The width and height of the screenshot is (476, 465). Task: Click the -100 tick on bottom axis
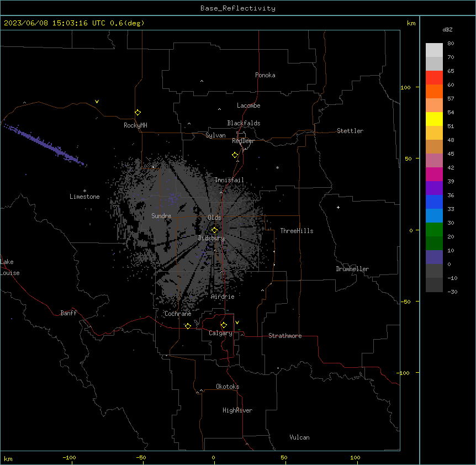[69, 458]
